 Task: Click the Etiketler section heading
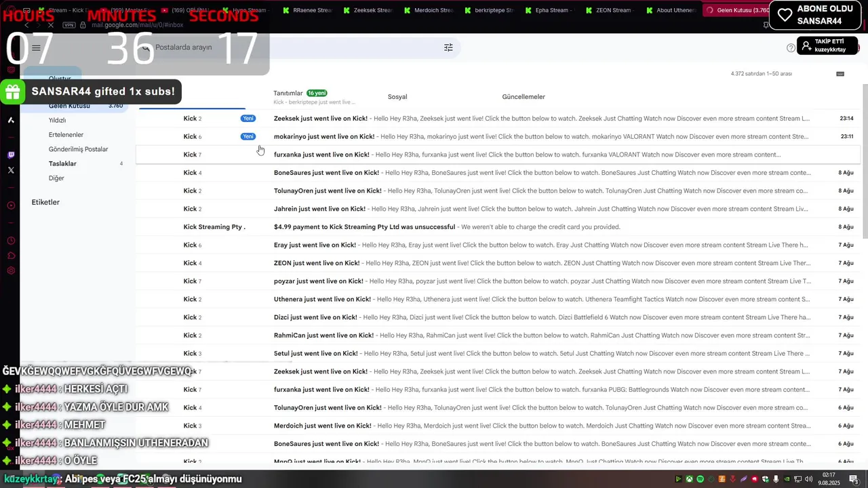click(x=45, y=203)
